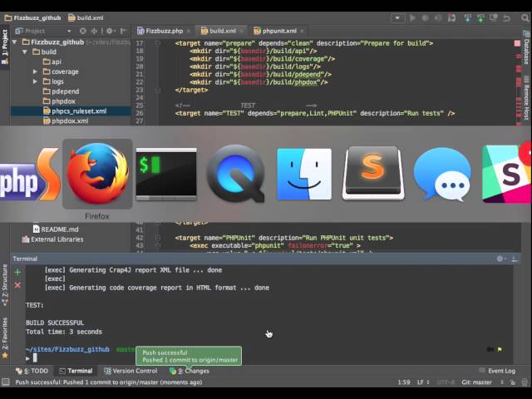Click the Push successful notification balloon
The height and width of the screenshot is (399, 532).
(x=189, y=356)
